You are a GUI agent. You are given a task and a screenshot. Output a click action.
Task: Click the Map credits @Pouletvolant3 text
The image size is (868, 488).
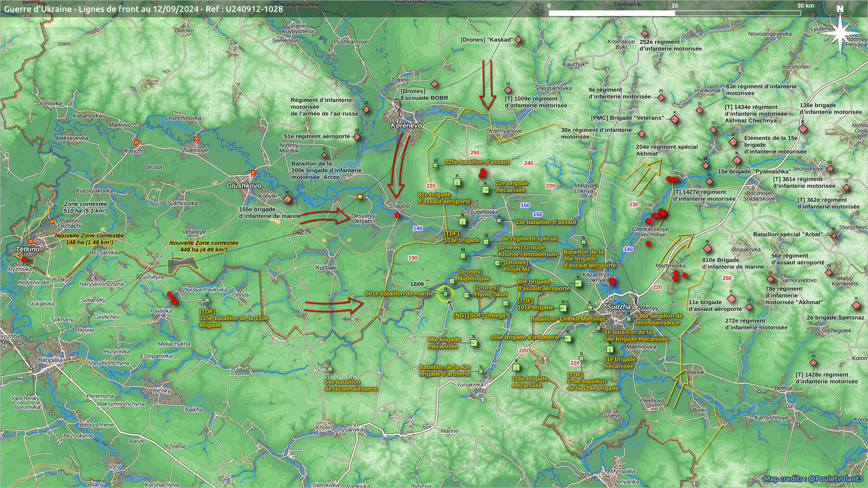click(x=813, y=479)
